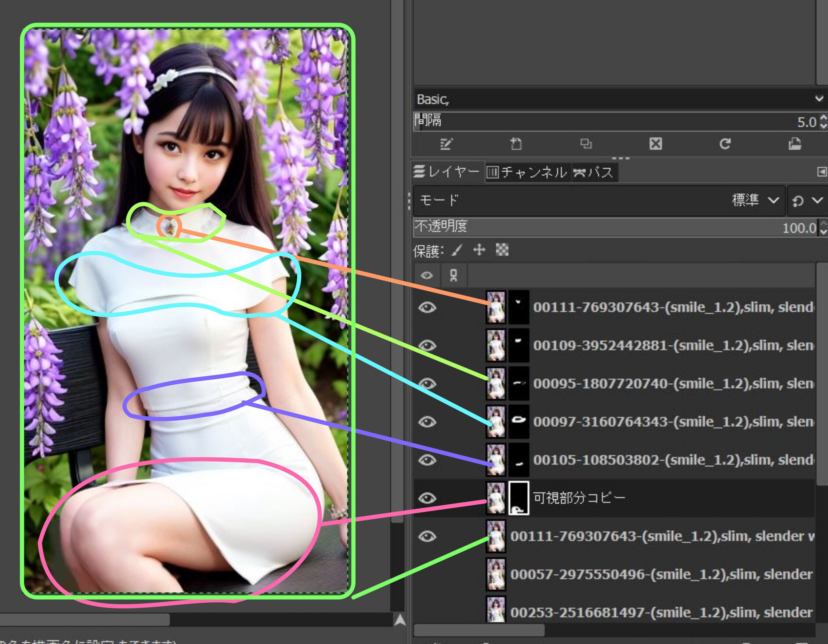Delete the brush with the crossed-box icon
The height and width of the screenshot is (644, 828).
click(x=656, y=144)
